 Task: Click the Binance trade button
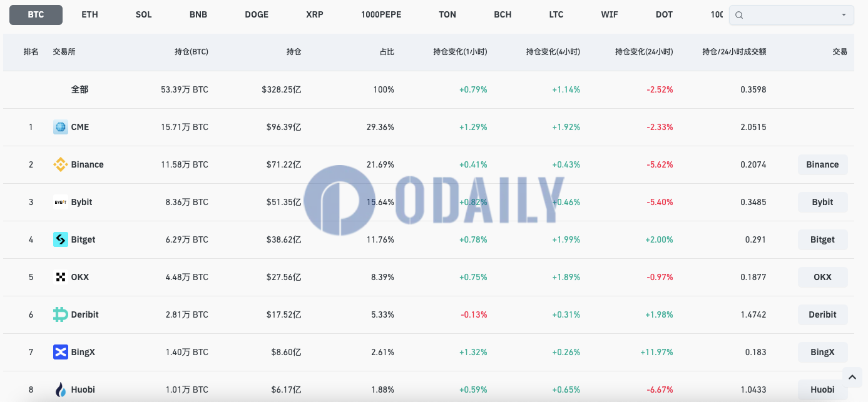click(822, 164)
